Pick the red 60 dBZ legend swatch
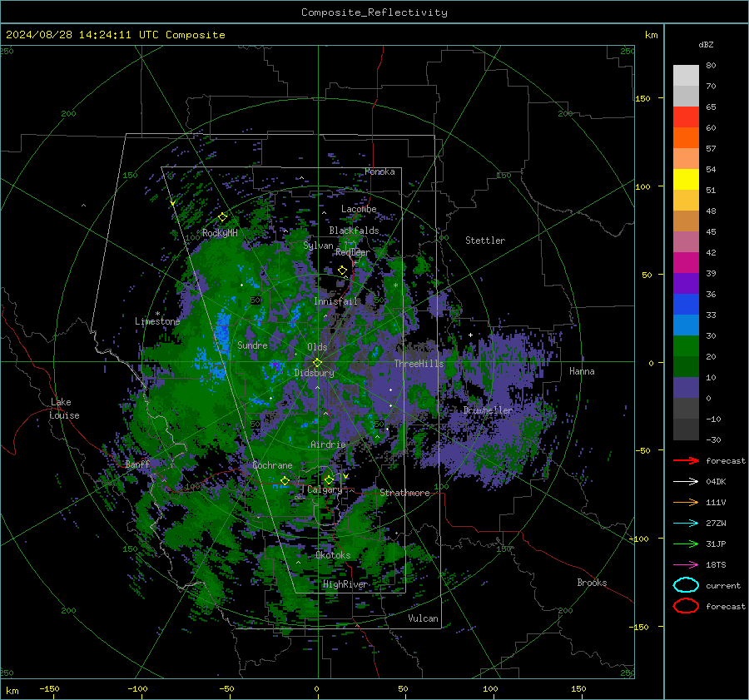This screenshot has height=700, width=749. point(686,117)
